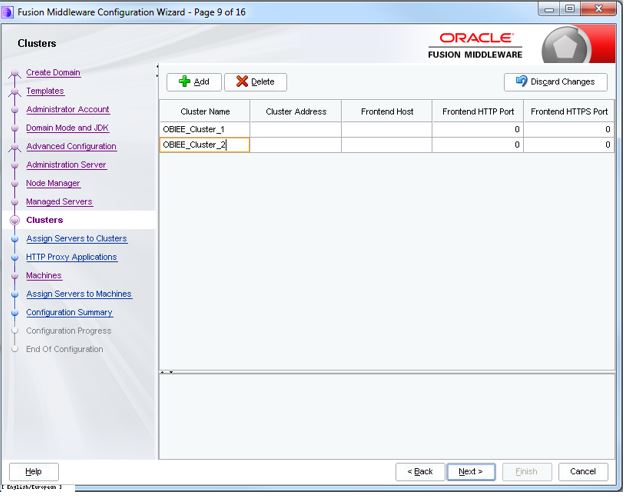631x496 pixels.
Task: Edit the OBIEE_Cluster_2 name field
Action: tap(205, 145)
